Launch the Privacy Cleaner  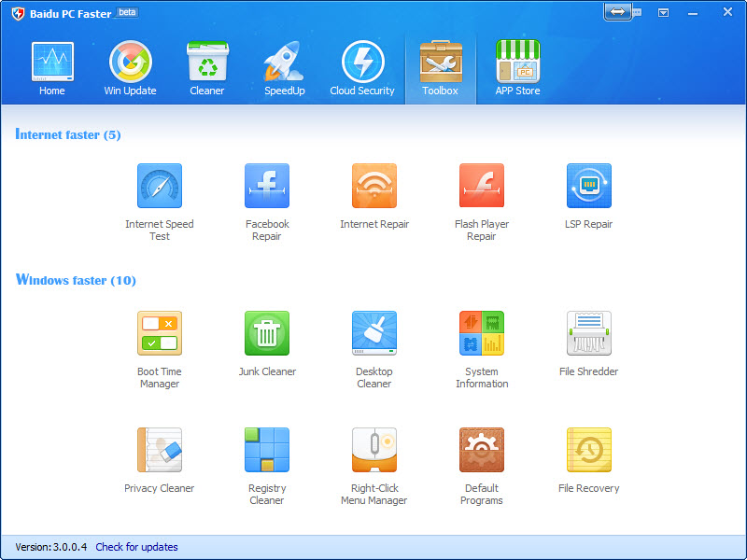[160, 450]
